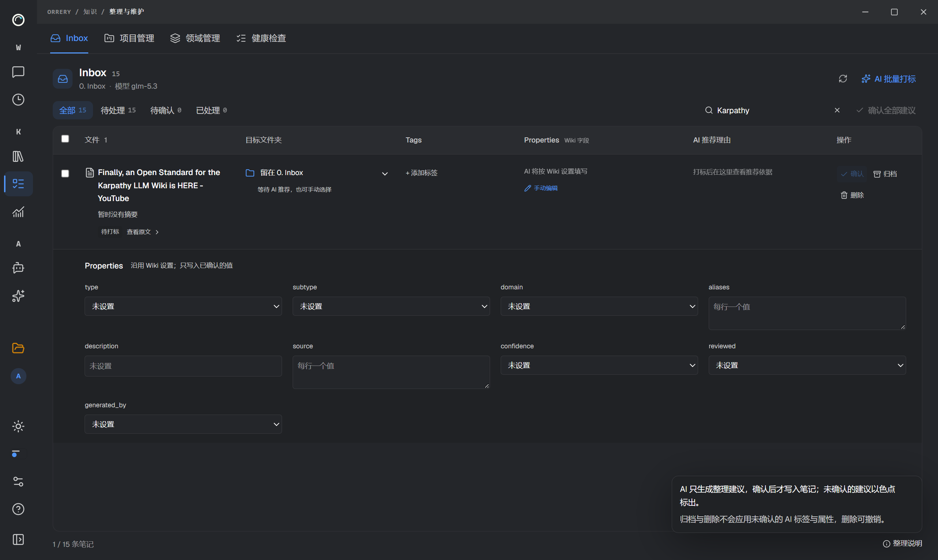Open the confidence property dropdown
Viewport: 938px width, 560px height.
tap(599, 365)
